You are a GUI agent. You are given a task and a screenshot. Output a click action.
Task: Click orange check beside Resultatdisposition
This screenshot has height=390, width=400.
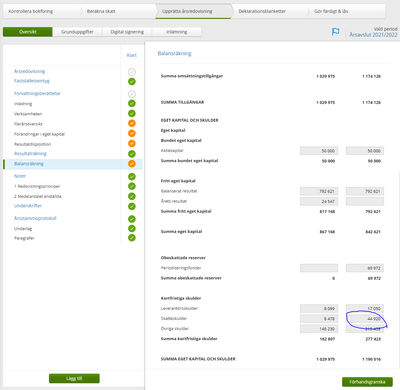pyautogui.click(x=132, y=144)
